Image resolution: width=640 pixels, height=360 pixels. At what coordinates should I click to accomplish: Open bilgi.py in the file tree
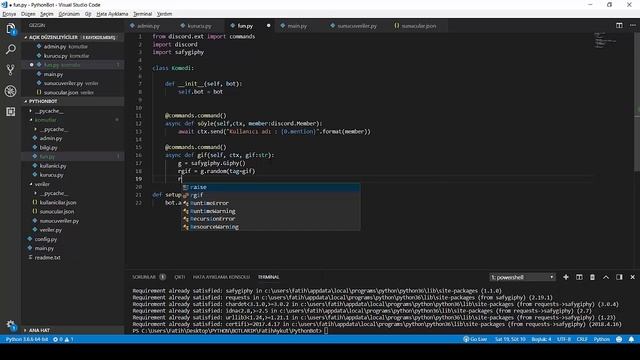click(x=73, y=147)
